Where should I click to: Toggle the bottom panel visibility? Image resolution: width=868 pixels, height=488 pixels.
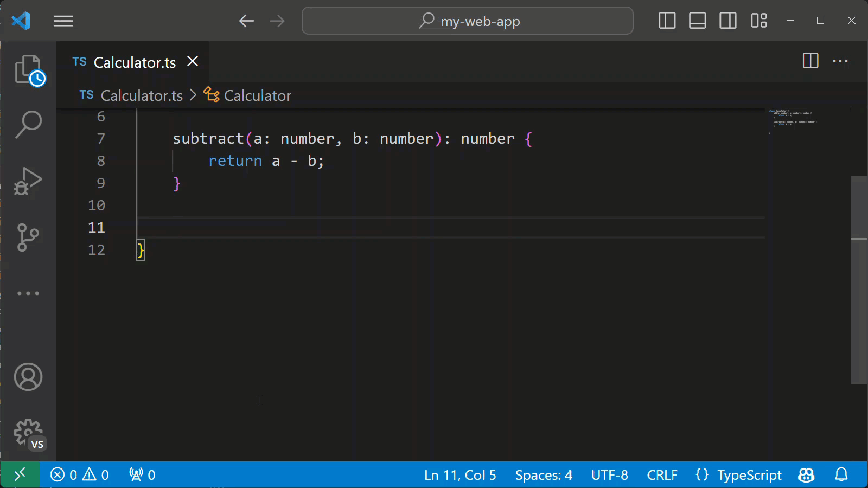pos(697,21)
